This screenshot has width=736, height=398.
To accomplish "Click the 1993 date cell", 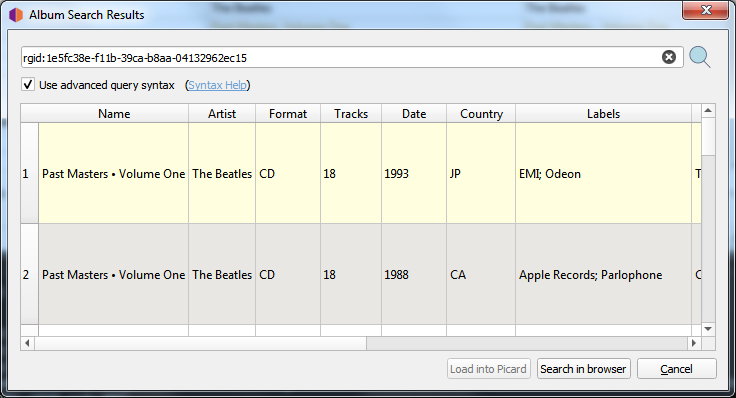I will [414, 174].
